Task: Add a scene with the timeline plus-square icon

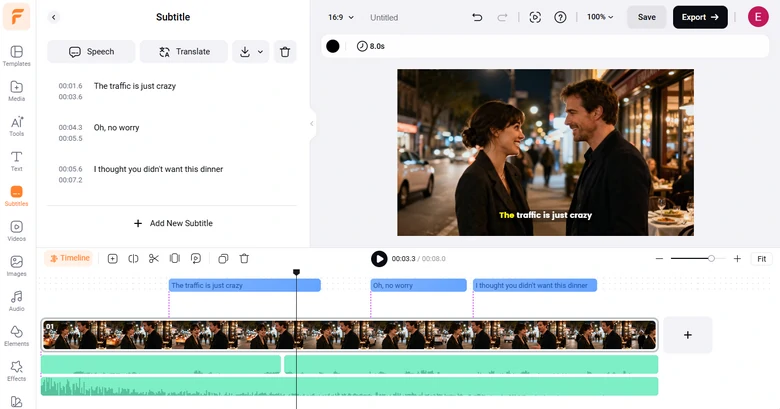Action: [113, 259]
